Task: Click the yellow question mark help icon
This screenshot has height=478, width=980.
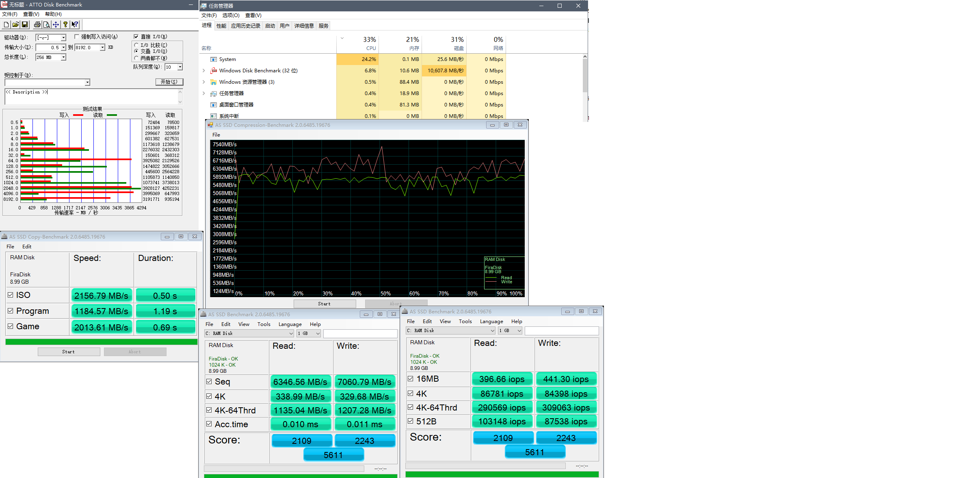Action: pyautogui.click(x=65, y=25)
